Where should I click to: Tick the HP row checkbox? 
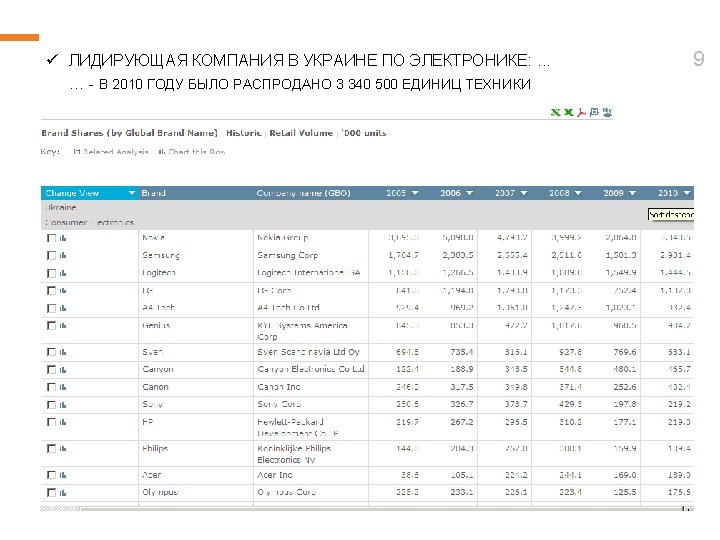tap(51, 422)
